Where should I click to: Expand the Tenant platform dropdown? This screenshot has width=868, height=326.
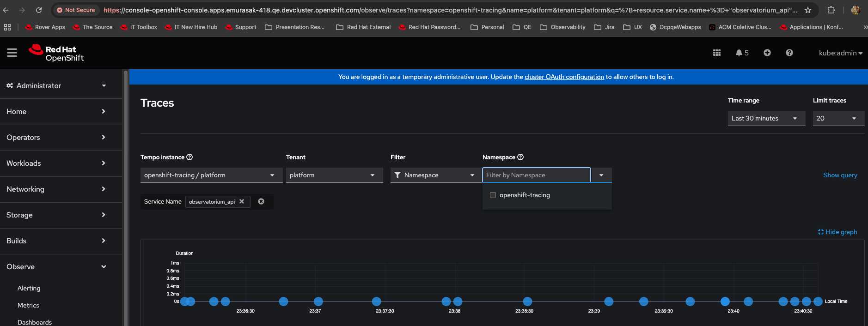334,175
